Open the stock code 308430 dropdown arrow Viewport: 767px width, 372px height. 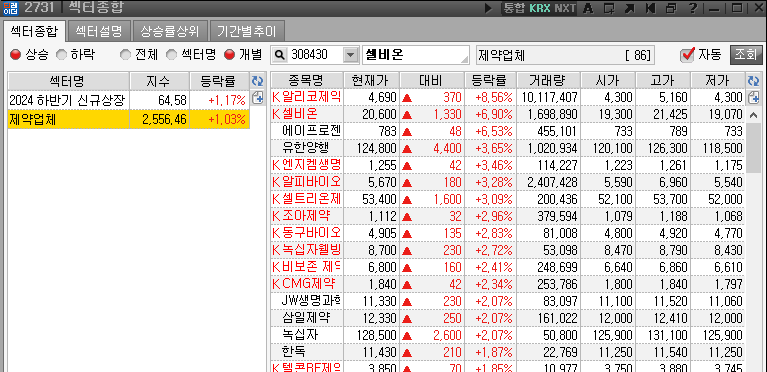coord(350,55)
